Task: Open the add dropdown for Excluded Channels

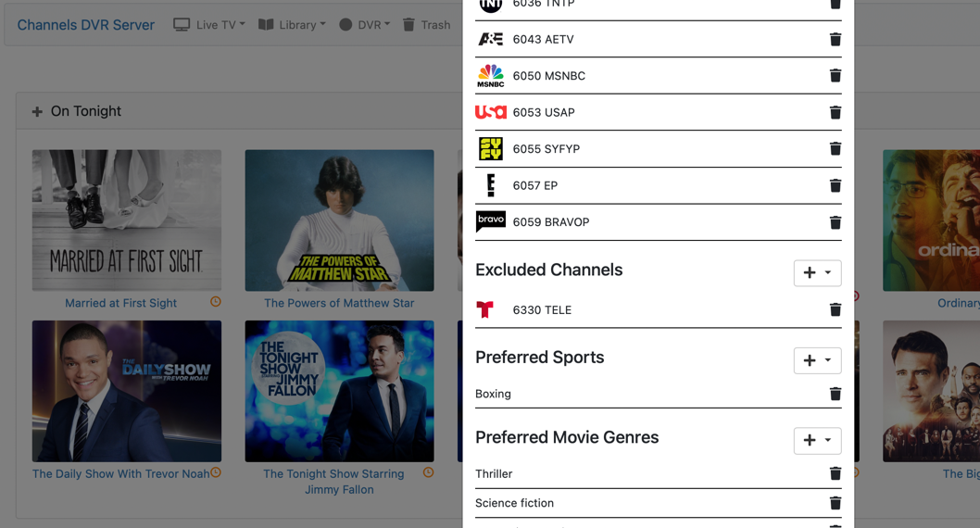Action: click(817, 273)
